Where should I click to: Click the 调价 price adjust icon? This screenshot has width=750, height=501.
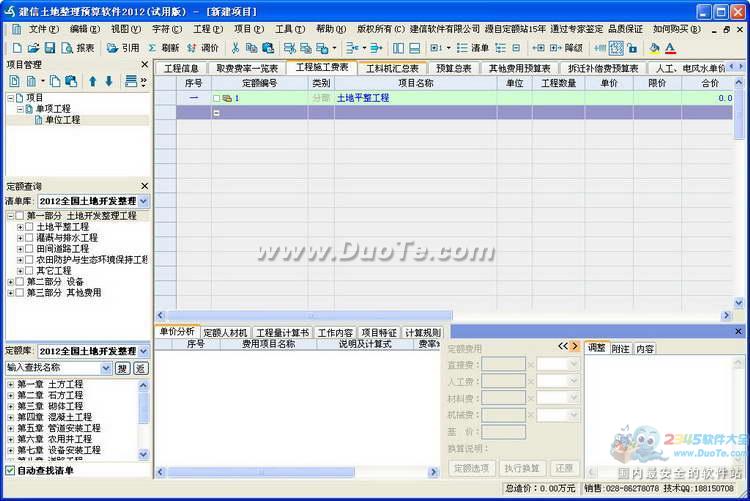point(203,47)
